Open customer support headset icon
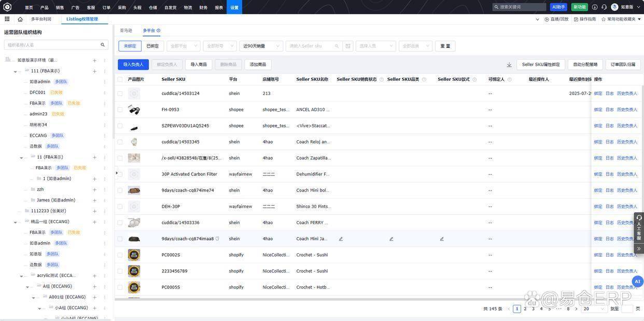 pos(604,7)
